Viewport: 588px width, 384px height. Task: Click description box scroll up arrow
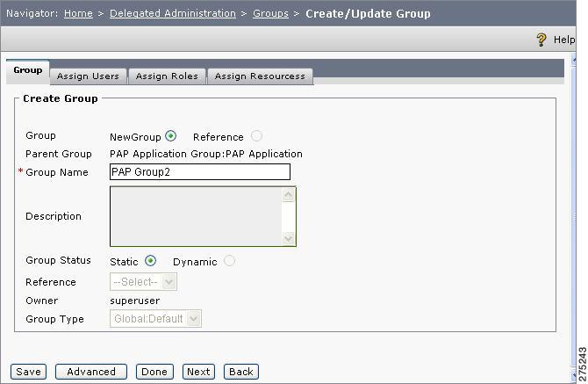point(288,194)
